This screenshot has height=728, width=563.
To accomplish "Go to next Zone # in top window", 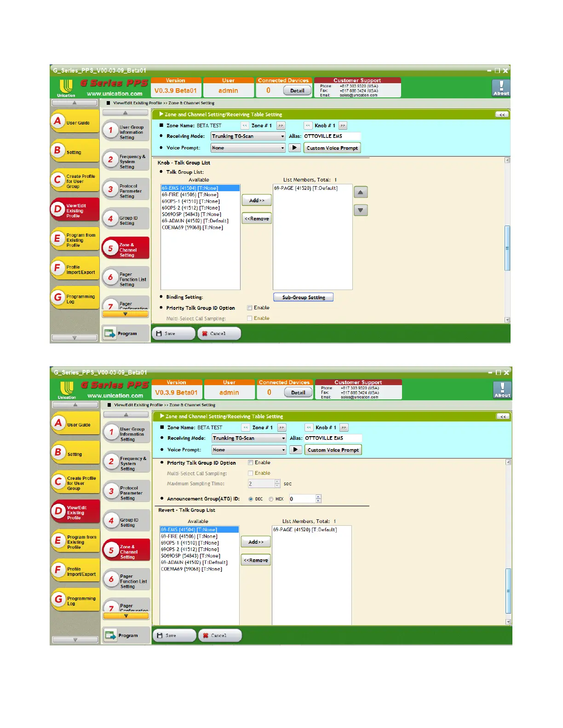I will [281, 125].
